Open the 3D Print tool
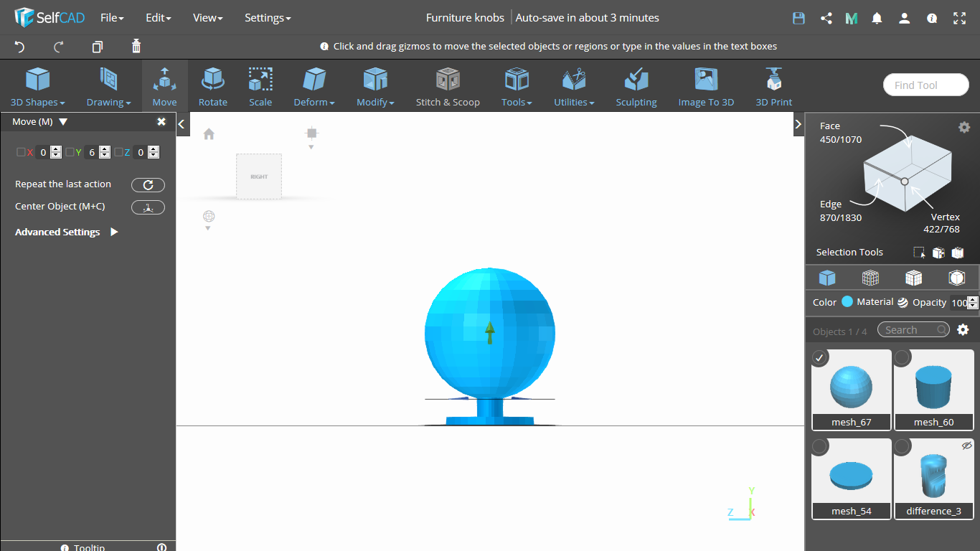 pos(774,86)
